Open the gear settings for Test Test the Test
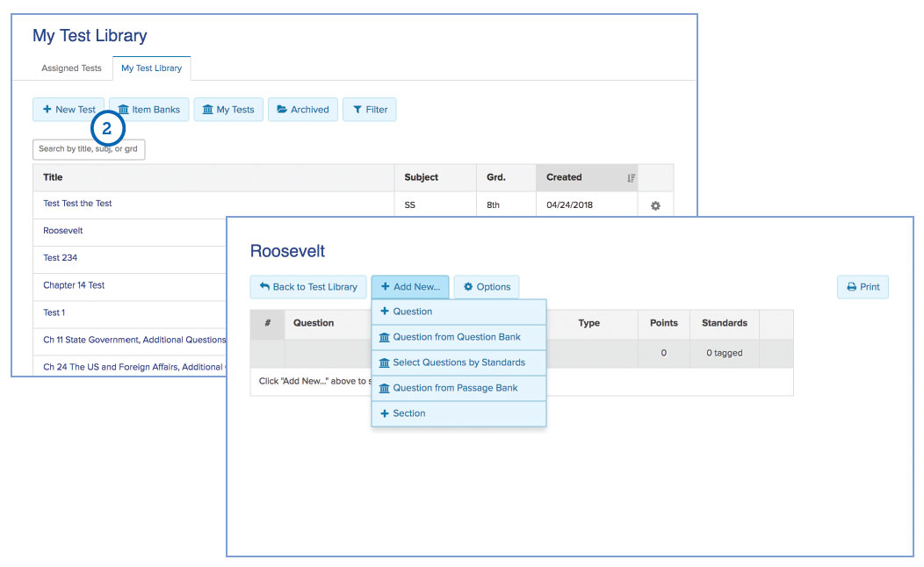924x567 pixels. pos(655,205)
